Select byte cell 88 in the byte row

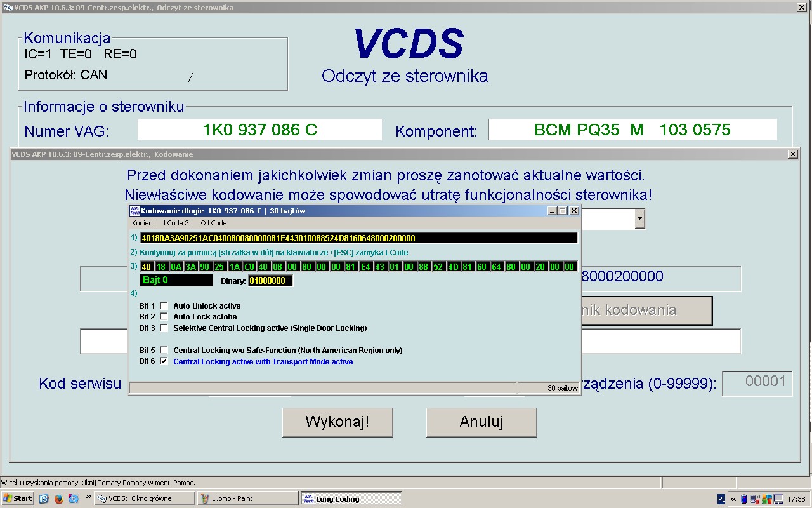424,267
